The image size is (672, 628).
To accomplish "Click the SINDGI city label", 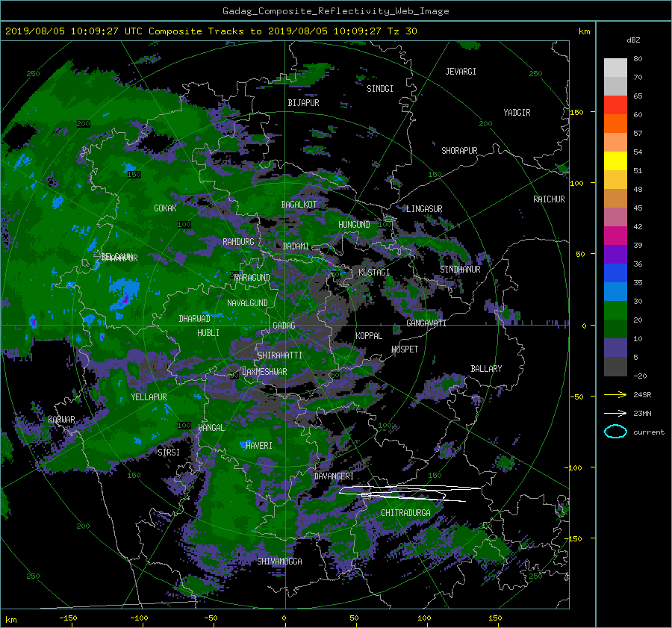I will [x=380, y=89].
